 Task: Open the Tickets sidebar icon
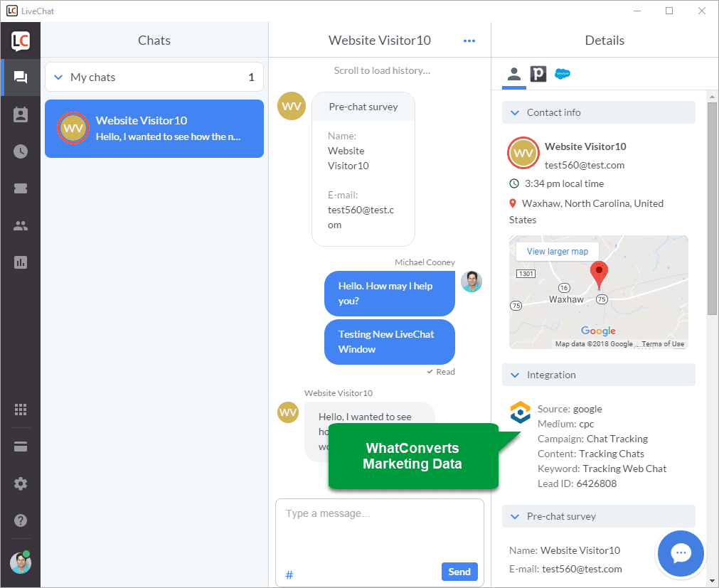[x=21, y=188]
